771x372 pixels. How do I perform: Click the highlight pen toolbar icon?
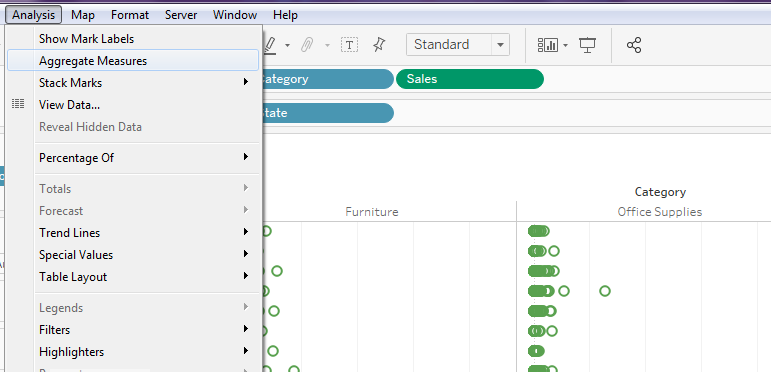pos(270,45)
